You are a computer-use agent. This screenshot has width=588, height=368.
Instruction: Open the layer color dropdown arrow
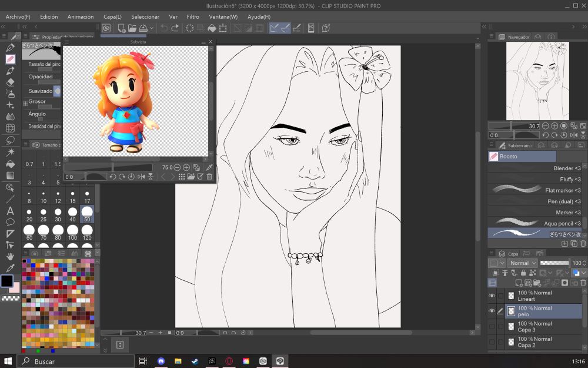point(584,273)
